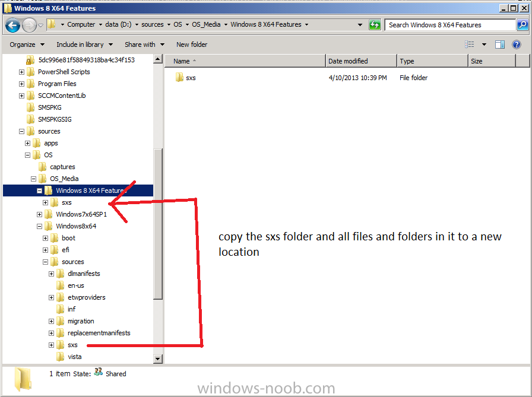Select the SMSPKG folder icon
The width and height of the screenshot is (532, 397).
30,107
